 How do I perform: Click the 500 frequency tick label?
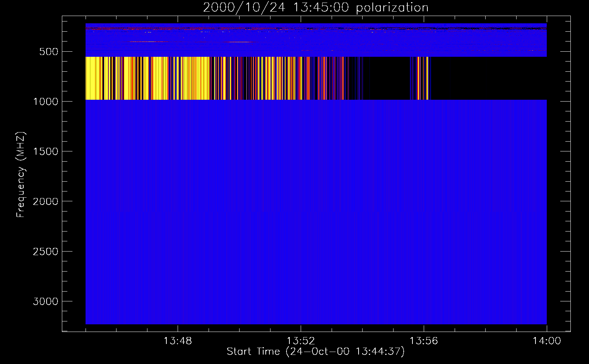(x=49, y=52)
